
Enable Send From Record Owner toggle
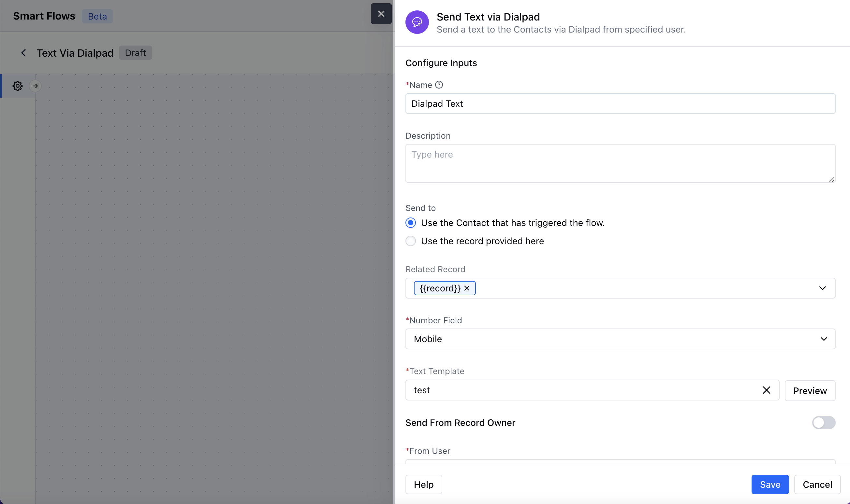coord(823,423)
